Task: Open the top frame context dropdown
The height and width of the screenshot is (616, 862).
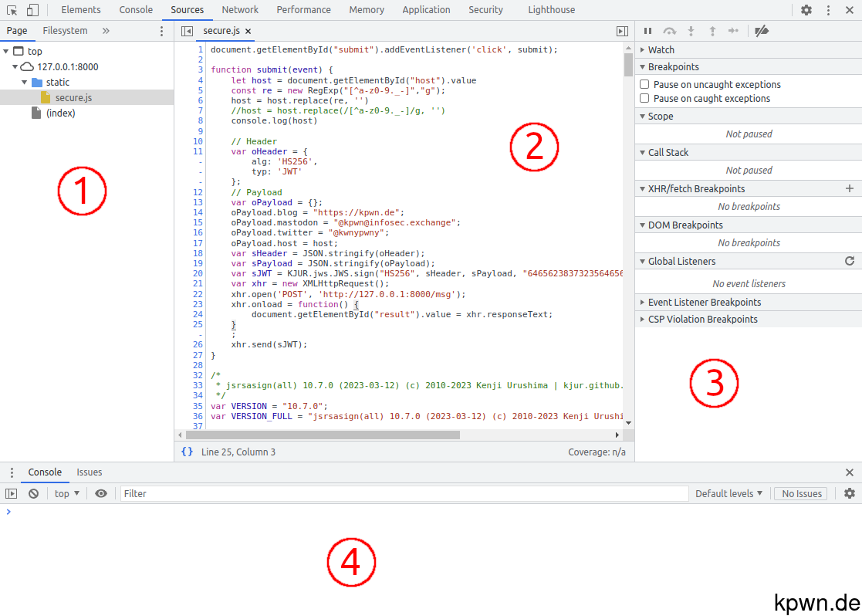Action: click(66, 493)
